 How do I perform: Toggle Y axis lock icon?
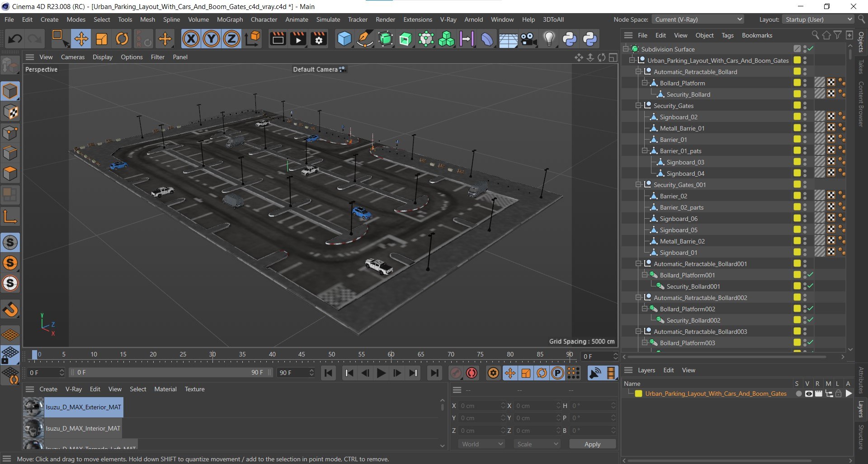point(211,39)
